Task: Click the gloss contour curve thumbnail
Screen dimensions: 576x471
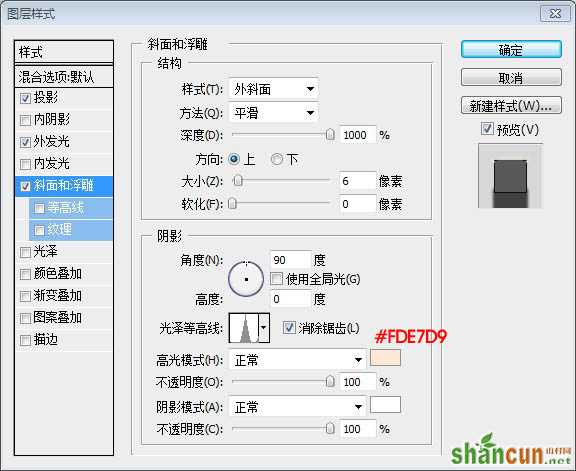Action: point(244,328)
